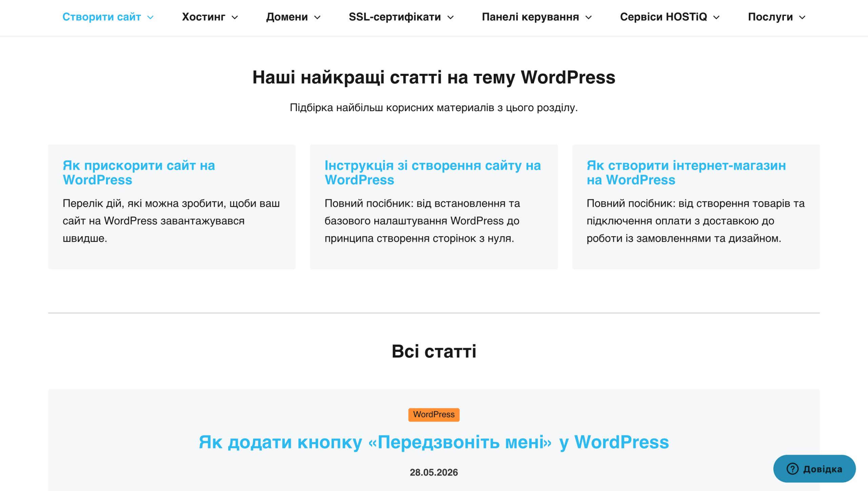868x491 pixels.
Task: Click the orange WordPress category tag
Action: click(x=434, y=414)
